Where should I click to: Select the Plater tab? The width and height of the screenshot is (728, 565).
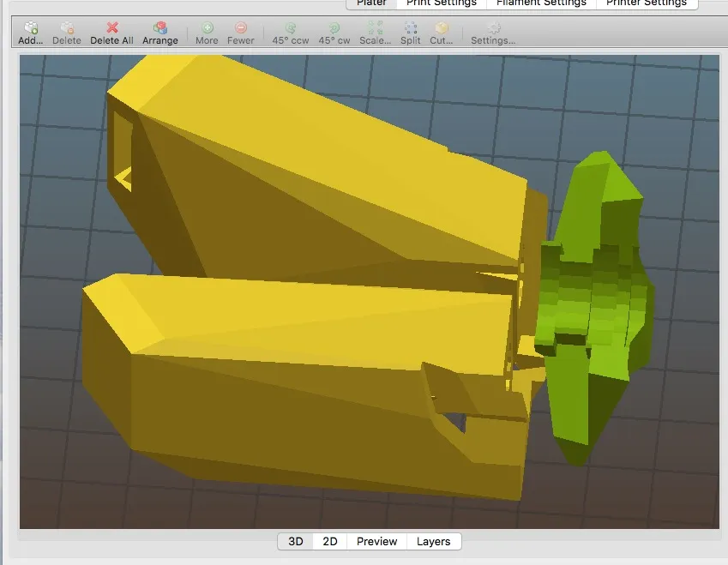point(372,3)
